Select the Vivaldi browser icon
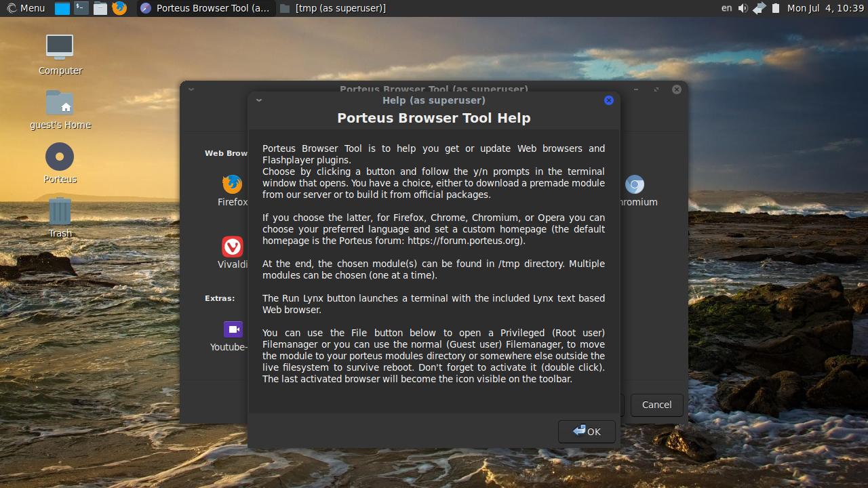Viewport: 868px width, 488px height. 232,246
